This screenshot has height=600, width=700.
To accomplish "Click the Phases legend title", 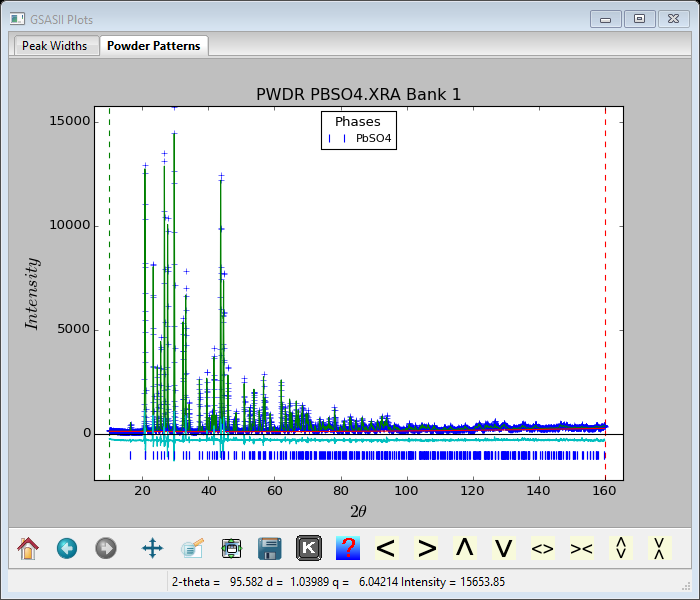I will pyautogui.click(x=358, y=121).
